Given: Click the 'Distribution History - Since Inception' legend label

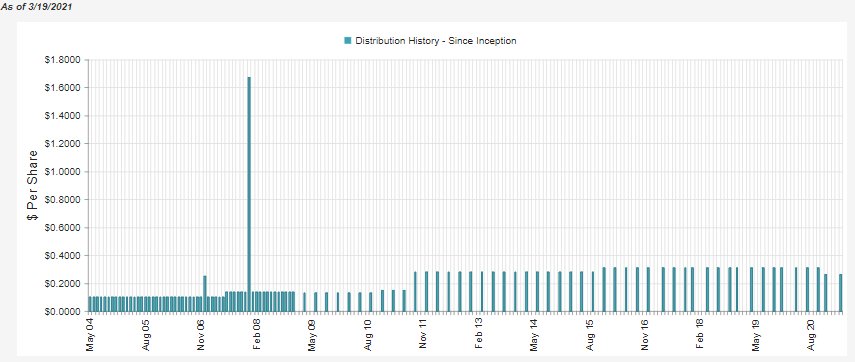Looking at the screenshot, I should pyautogui.click(x=436, y=41).
